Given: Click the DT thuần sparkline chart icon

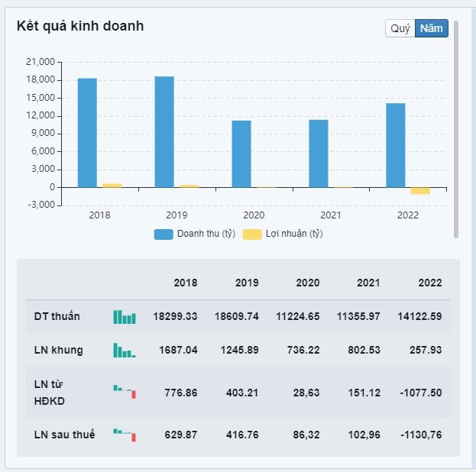Looking at the screenshot, I should tap(124, 316).
